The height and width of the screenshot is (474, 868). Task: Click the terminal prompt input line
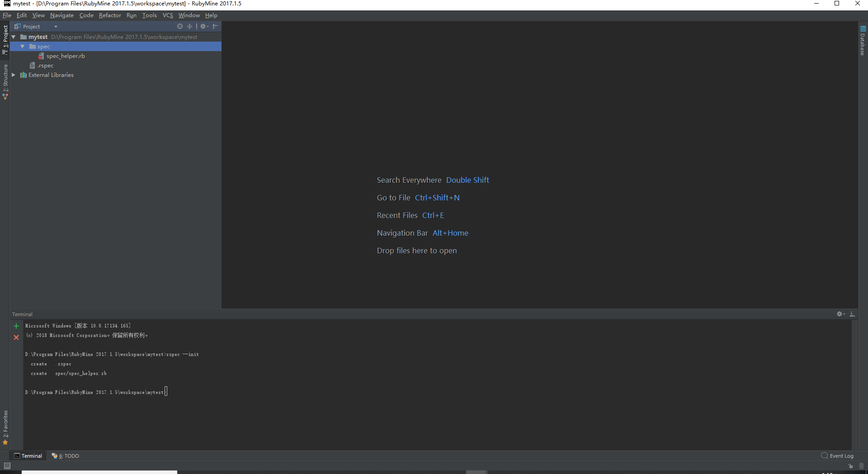(x=96, y=392)
